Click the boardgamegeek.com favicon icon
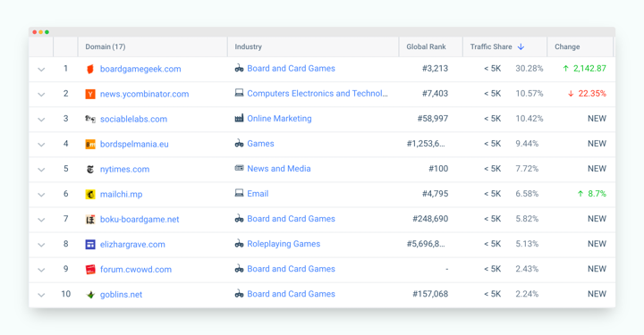The height and width of the screenshot is (335, 644). [90, 69]
